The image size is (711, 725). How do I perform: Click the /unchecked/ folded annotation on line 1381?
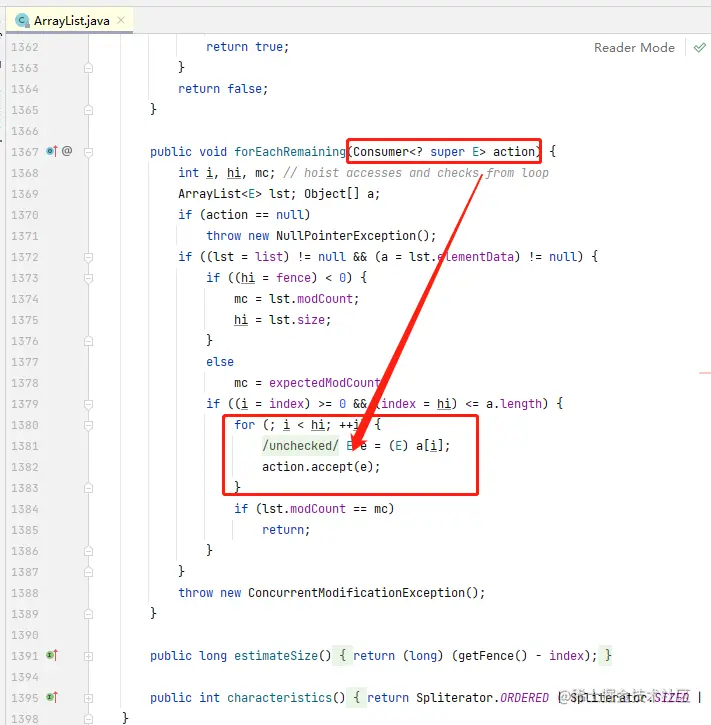coord(300,446)
